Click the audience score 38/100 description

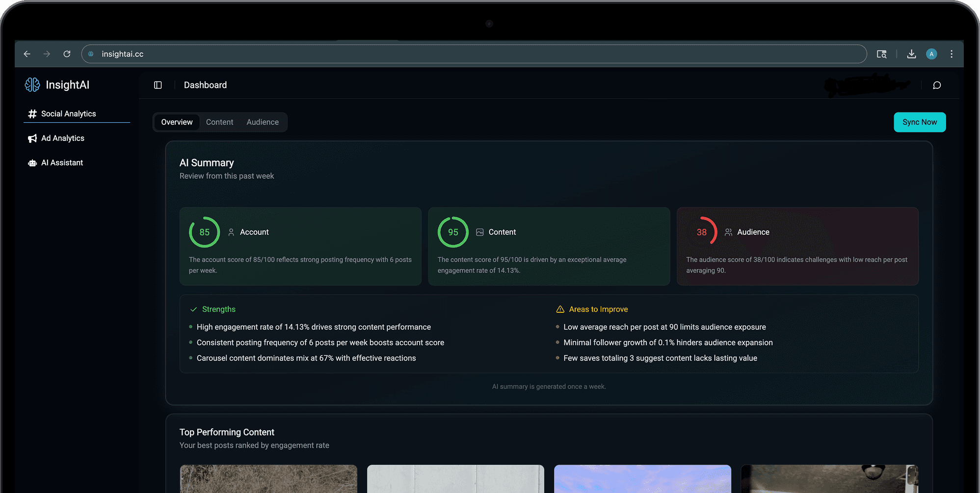[x=797, y=265]
